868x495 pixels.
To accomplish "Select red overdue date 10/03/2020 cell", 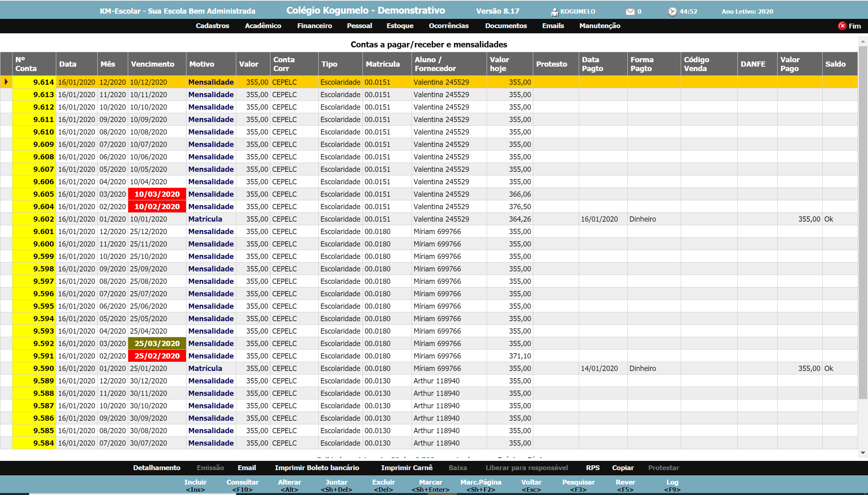I will tap(157, 194).
